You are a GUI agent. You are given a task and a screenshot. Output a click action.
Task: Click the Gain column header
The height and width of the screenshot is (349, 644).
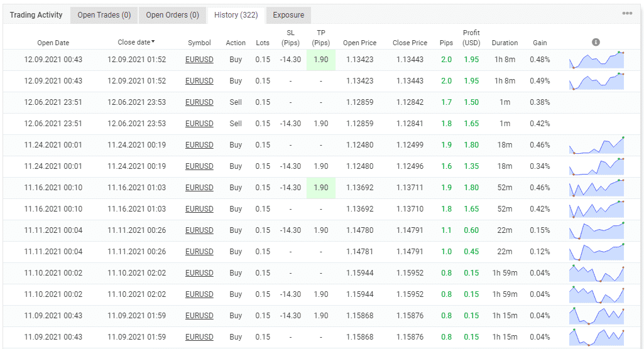coord(540,43)
